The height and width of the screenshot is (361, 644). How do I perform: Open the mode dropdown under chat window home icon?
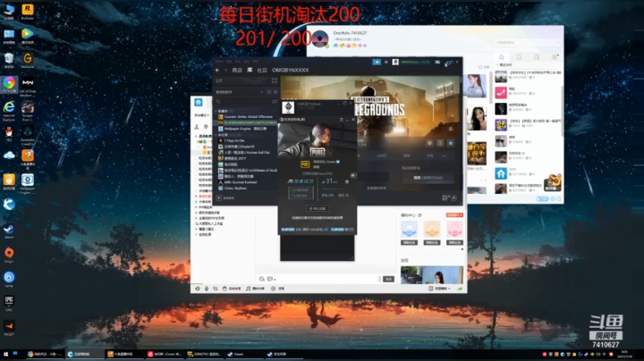[202, 115]
